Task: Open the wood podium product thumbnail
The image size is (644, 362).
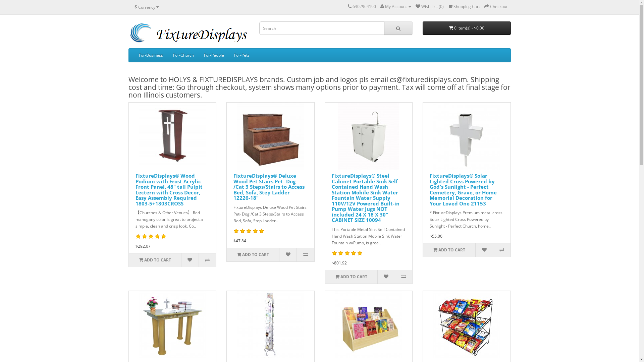Action: click(x=172, y=136)
